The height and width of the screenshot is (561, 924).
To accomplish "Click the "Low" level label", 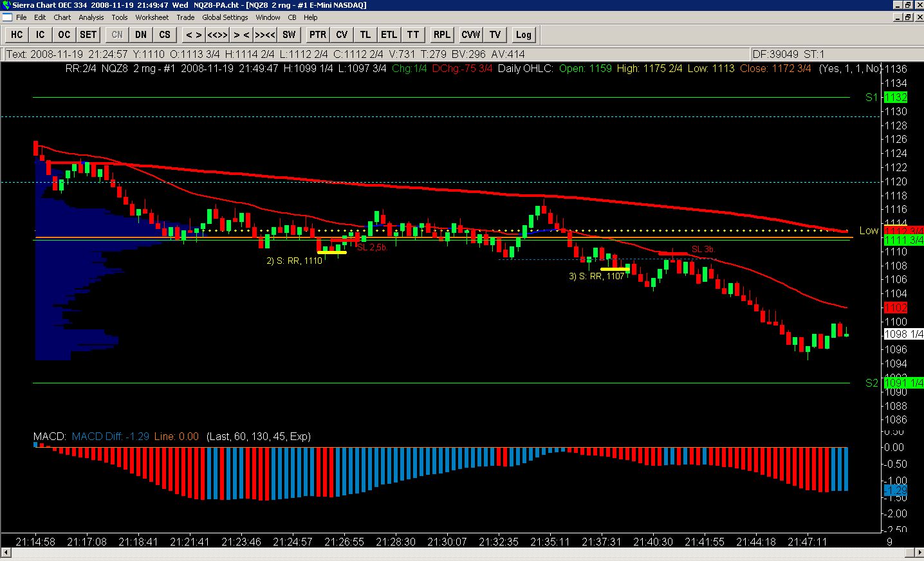I will click(869, 230).
